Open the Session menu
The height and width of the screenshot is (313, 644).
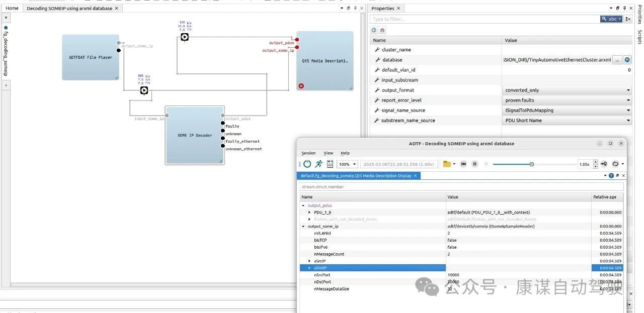(308, 153)
